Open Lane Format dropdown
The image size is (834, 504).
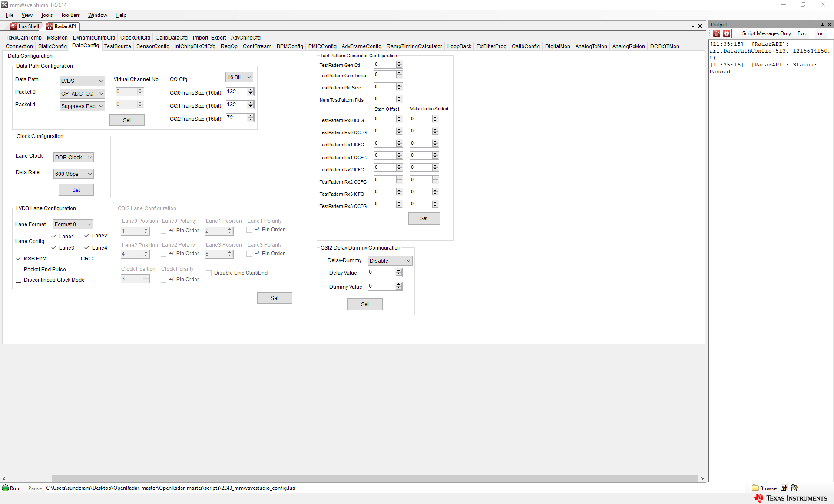[x=73, y=224]
